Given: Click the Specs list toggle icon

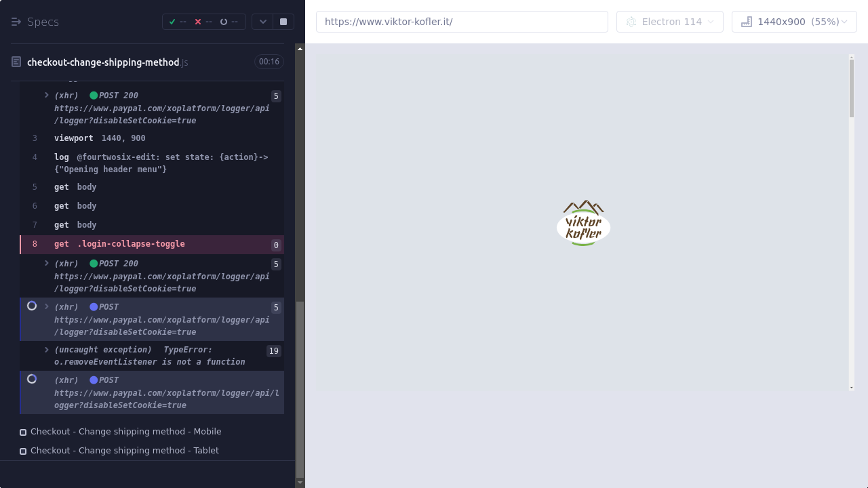Looking at the screenshot, I should [16, 22].
